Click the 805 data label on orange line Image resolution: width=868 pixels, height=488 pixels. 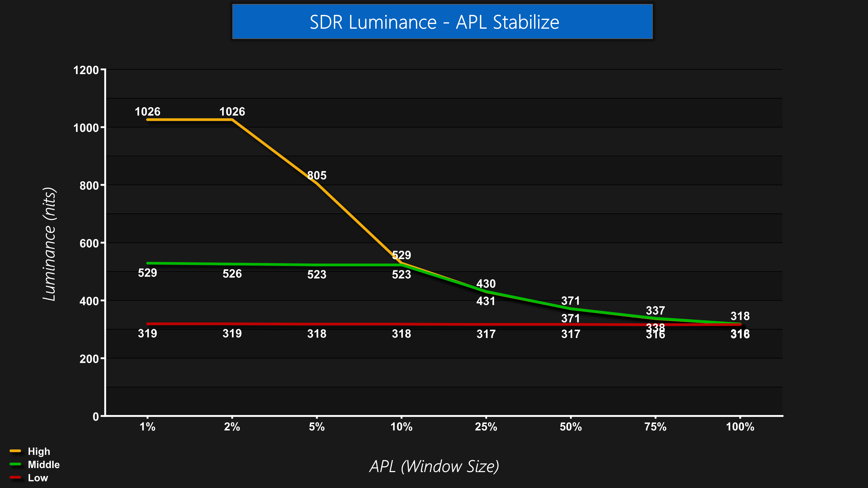(x=317, y=175)
